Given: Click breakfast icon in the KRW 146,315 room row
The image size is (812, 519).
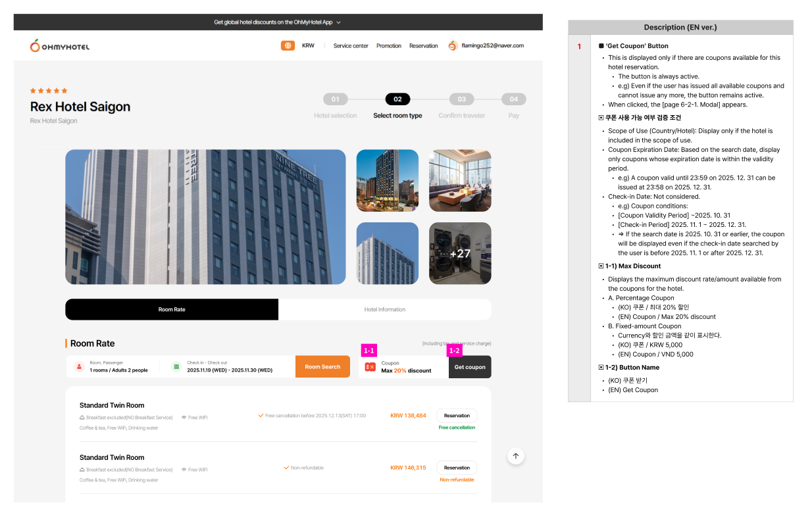Looking at the screenshot, I should (x=82, y=470).
